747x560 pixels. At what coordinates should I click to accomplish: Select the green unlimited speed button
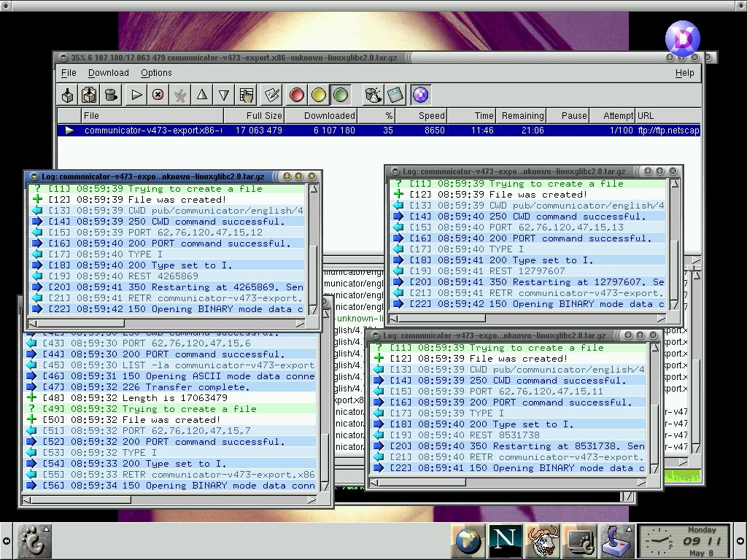pyautogui.click(x=341, y=95)
